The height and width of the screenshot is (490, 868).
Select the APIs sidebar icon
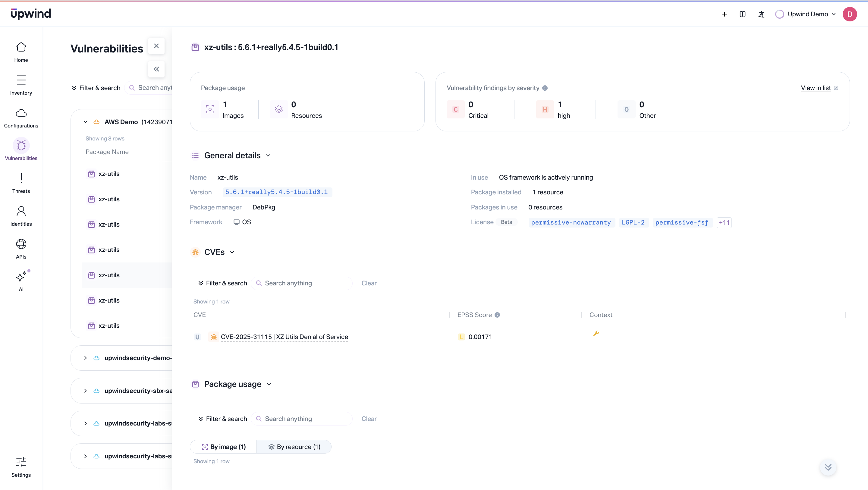coord(21,248)
